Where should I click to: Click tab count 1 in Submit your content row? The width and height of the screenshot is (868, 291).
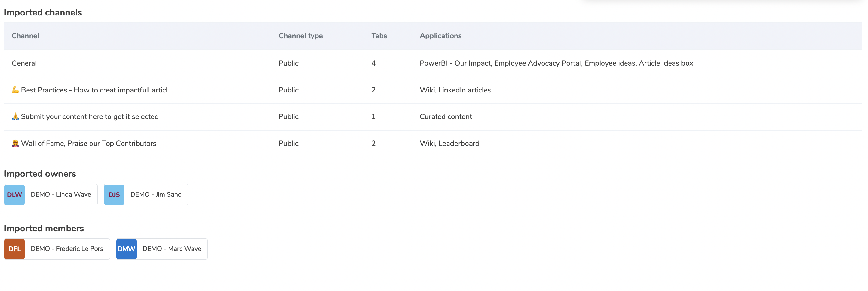coord(373,116)
